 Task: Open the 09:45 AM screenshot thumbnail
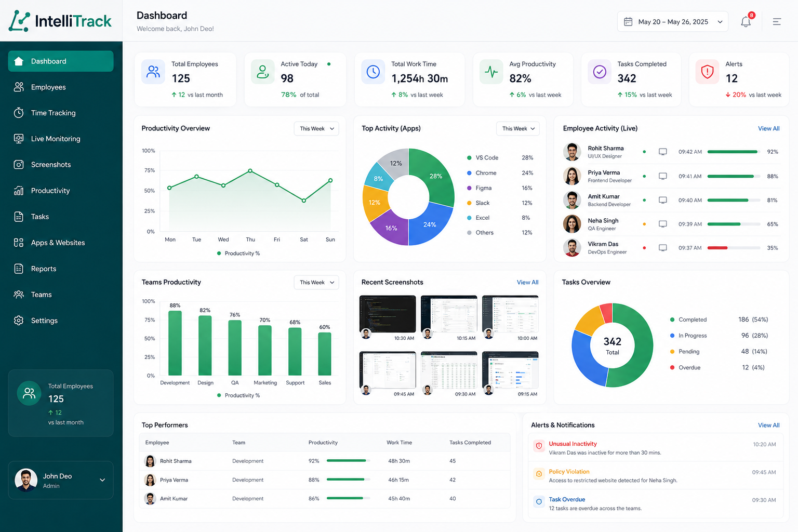[x=388, y=370]
